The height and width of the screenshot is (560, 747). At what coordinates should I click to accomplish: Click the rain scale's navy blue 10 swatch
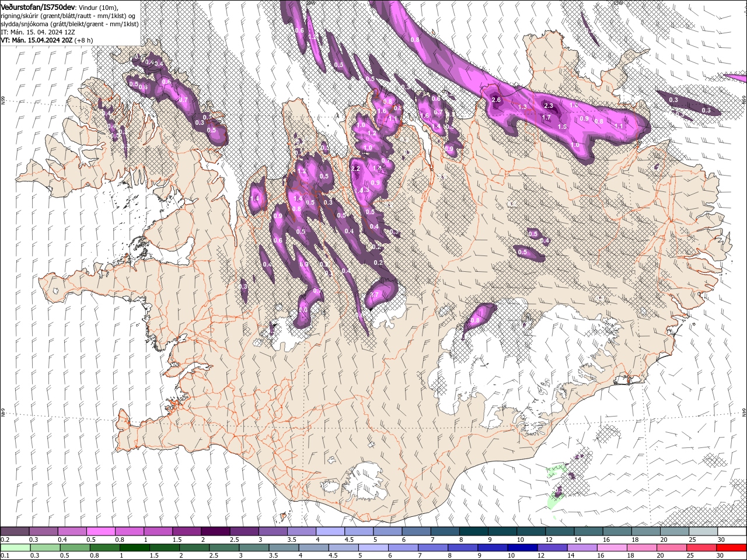[522, 548]
